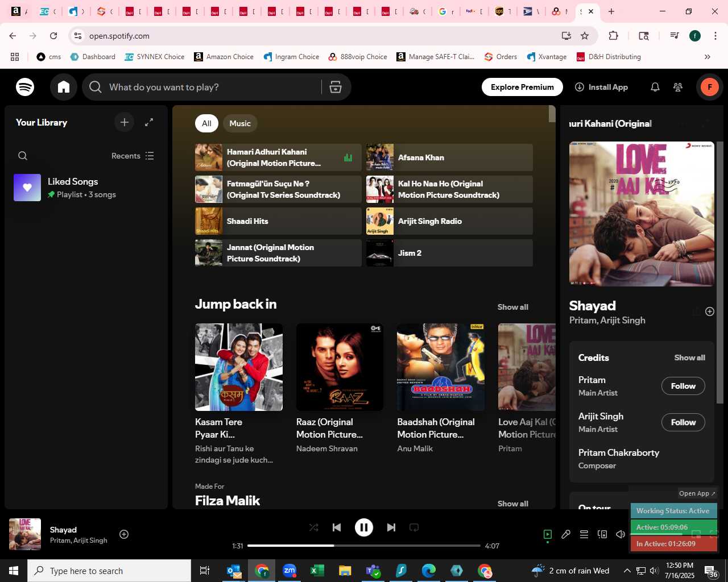The image size is (728, 582).
Task: Select the Music filter chip
Action: tap(240, 123)
